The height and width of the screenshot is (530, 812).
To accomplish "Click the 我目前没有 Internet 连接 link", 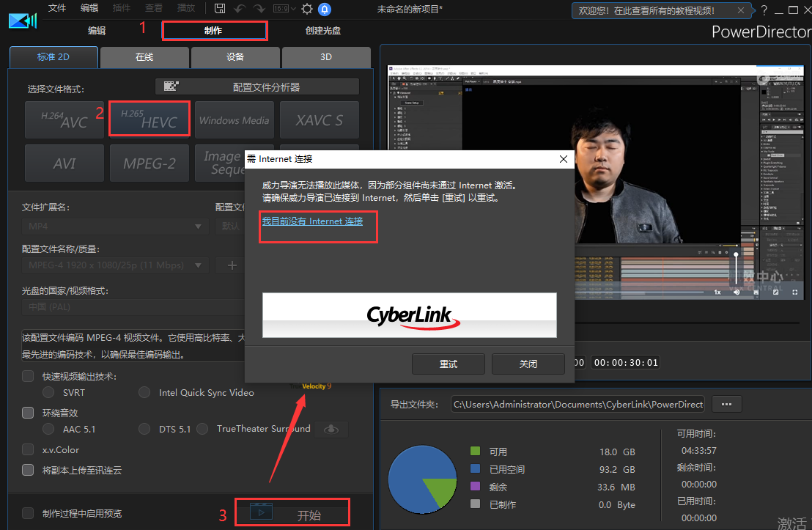I will coord(312,221).
